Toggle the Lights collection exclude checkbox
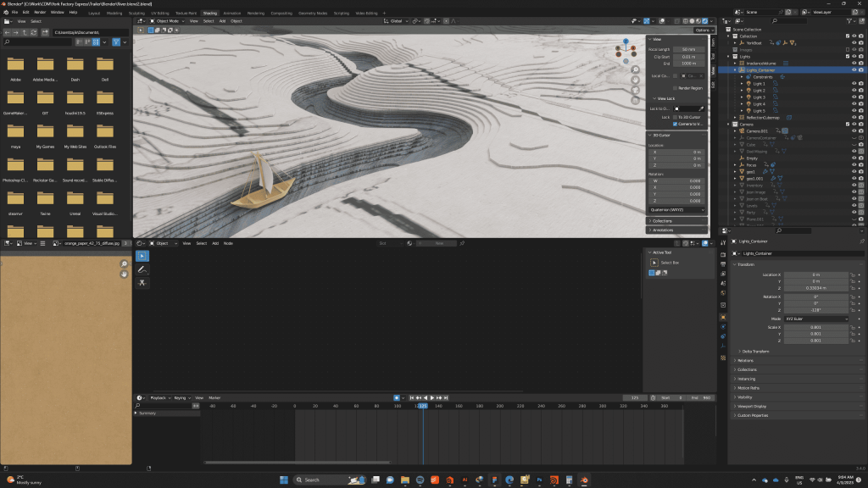The image size is (868, 488). tap(848, 57)
